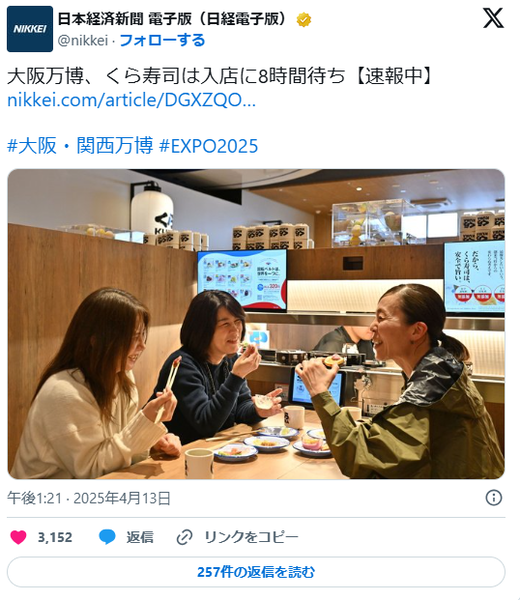Click the gold verified badge

coord(304,20)
